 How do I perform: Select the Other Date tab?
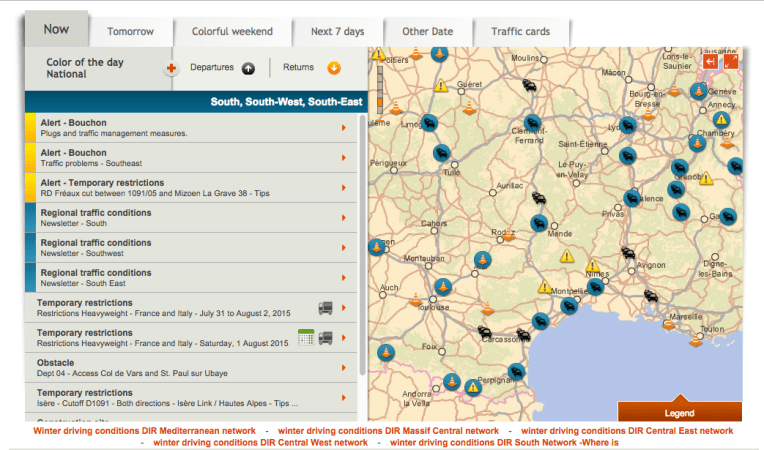pyautogui.click(x=428, y=32)
